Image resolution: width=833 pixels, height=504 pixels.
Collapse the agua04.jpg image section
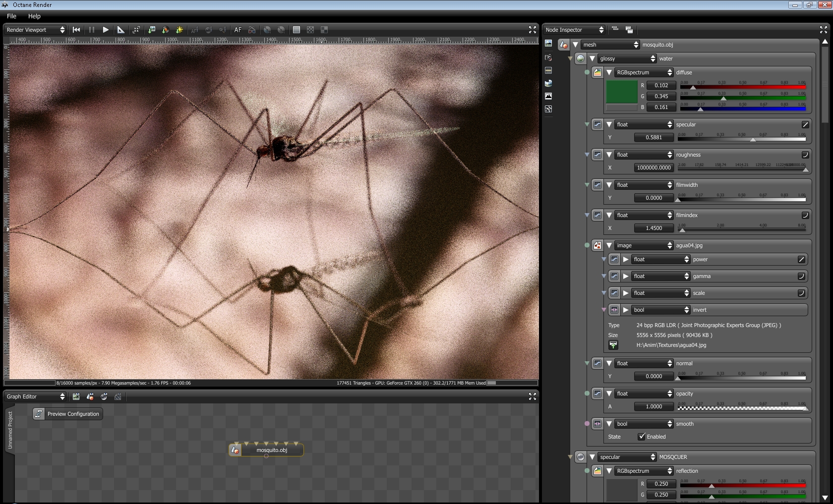[x=609, y=245]
